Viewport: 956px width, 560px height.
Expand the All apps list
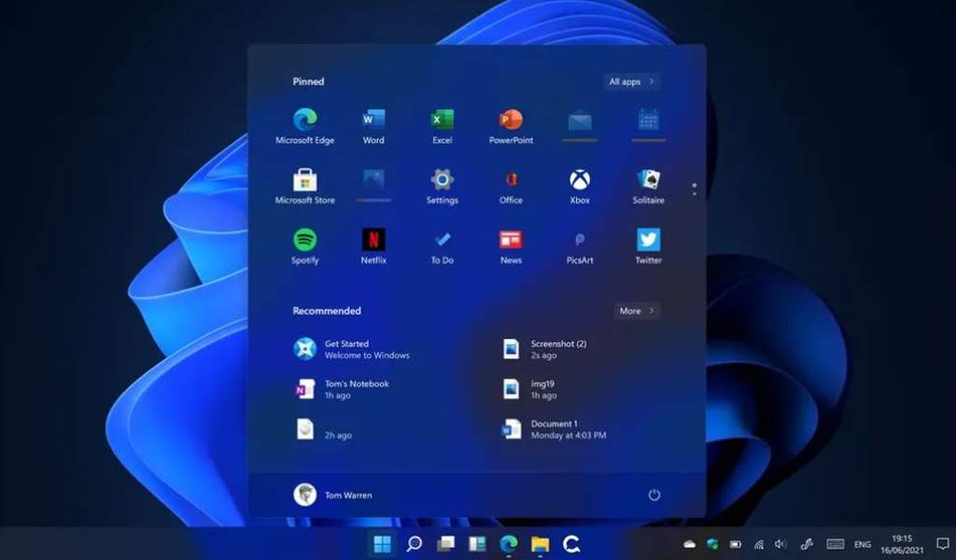click(x=632, y=81)
